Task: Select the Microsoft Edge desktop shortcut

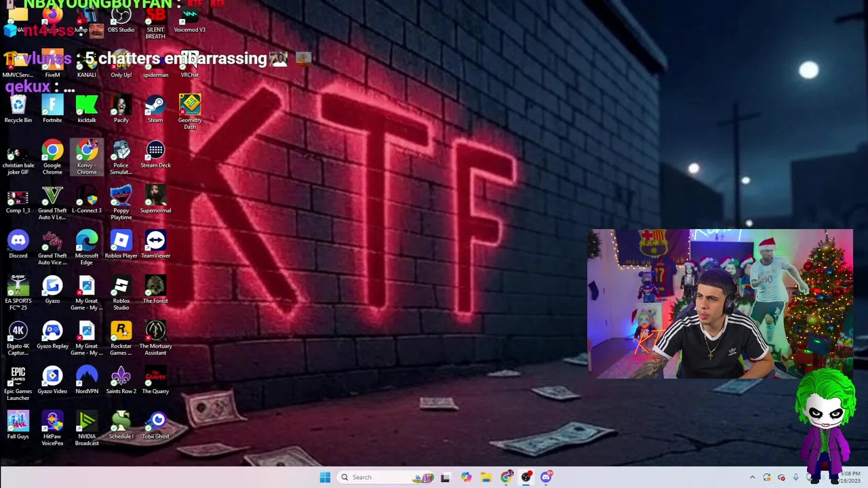Action: click(x=87, y=248)
